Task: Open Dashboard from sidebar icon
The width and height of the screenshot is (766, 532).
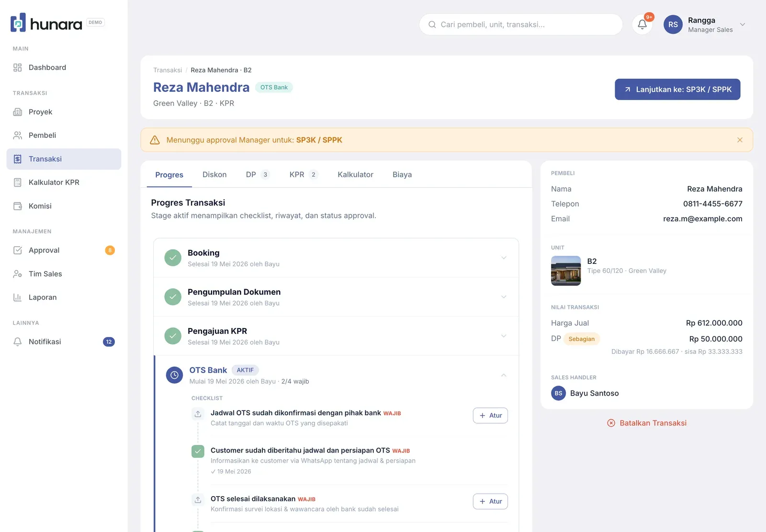Action: (18, 68)
